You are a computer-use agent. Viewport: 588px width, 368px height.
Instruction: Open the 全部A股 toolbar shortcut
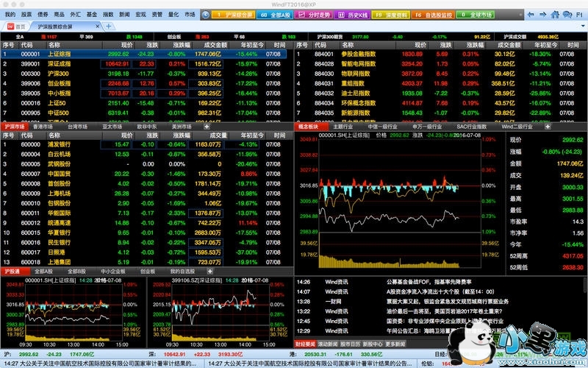276,15
